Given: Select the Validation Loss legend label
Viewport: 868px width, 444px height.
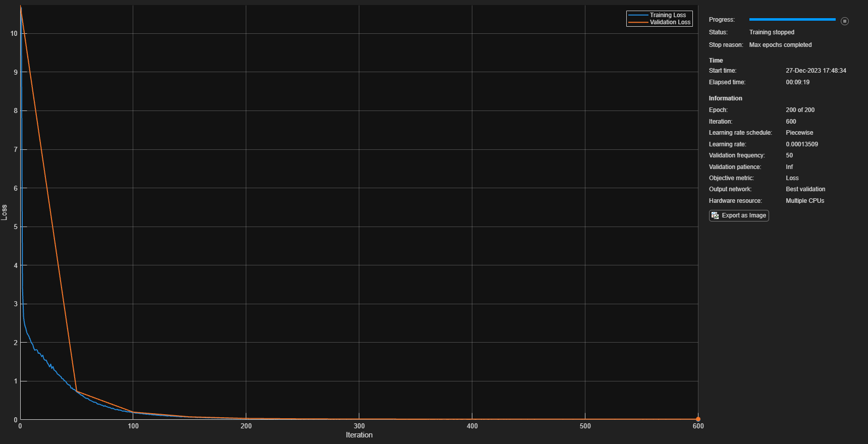Looking at the screenshot, I should [670, 22].
